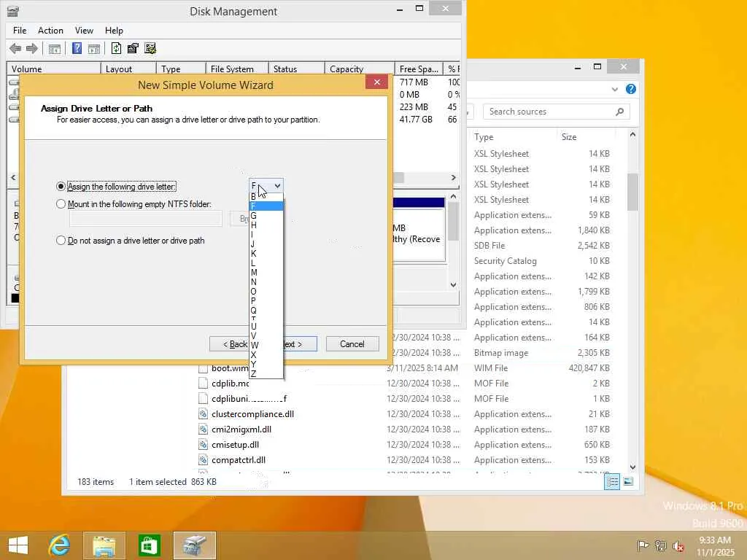Sort by Size column in Explorer

tap(569, 136)
